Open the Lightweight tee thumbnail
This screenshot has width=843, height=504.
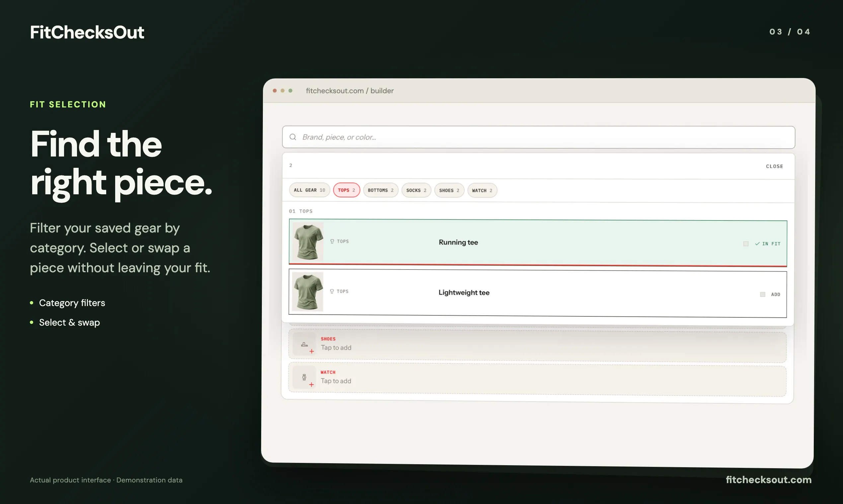click(x=307, y=292)
